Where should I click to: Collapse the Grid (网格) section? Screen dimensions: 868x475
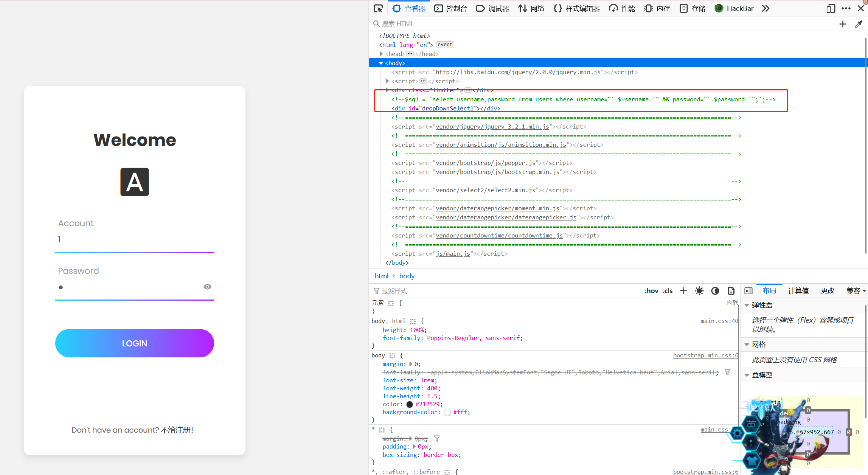tap(747, 345)
